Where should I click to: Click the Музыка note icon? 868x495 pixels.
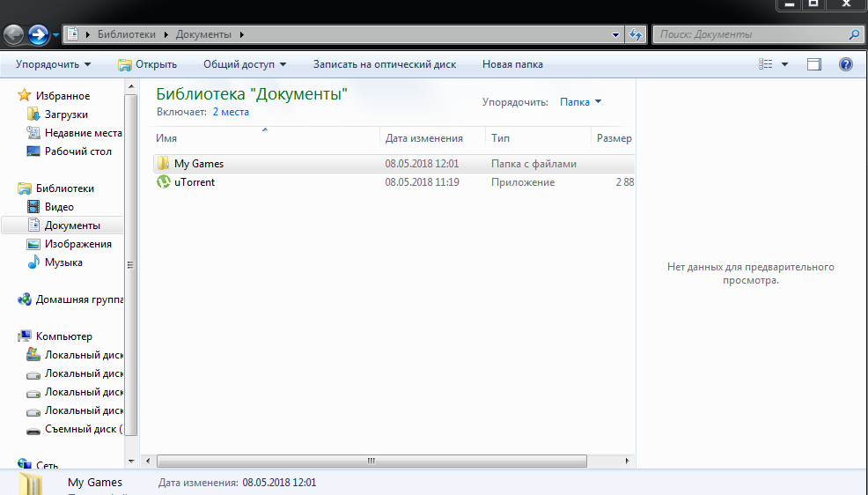tap(33, 262)
